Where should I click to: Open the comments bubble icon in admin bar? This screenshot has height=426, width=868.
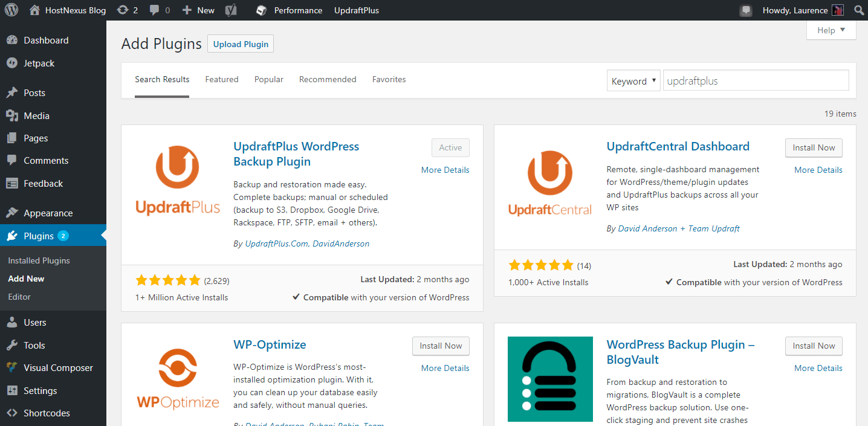click(155, 10)
